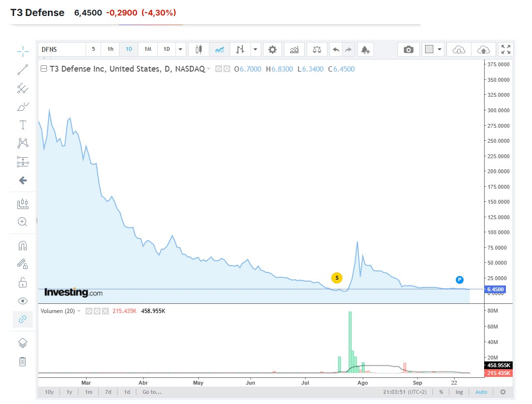532x404 pixels.
Task: Take a chart snapshot with camera
Action: pos(409,49)
